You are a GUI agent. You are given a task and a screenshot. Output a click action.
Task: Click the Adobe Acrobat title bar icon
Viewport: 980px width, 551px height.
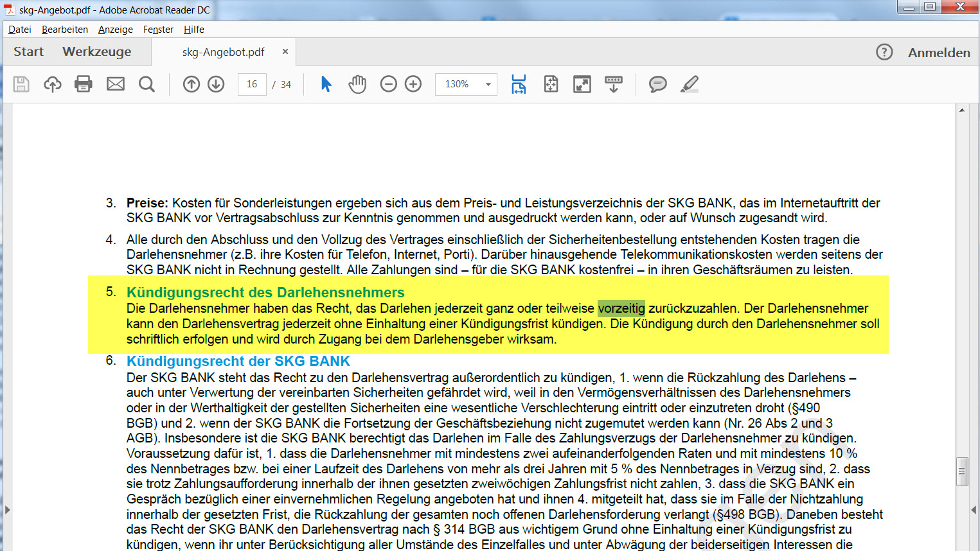point(10,10)
